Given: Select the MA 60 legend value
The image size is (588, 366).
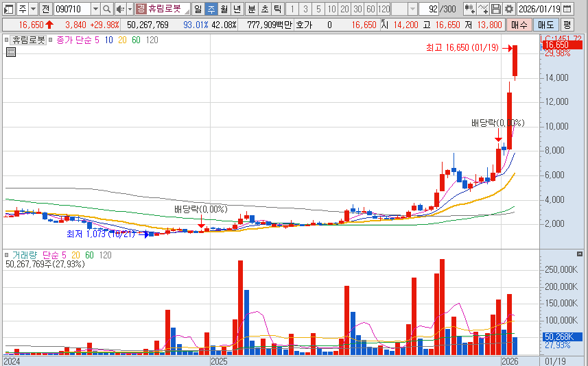Looking at the screenshot, I should pos(136,40).
